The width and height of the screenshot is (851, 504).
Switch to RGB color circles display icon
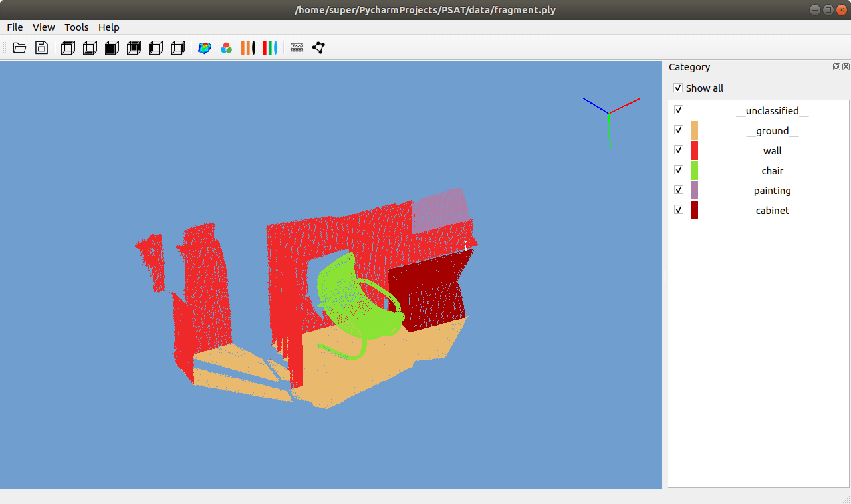pos(226,47)
